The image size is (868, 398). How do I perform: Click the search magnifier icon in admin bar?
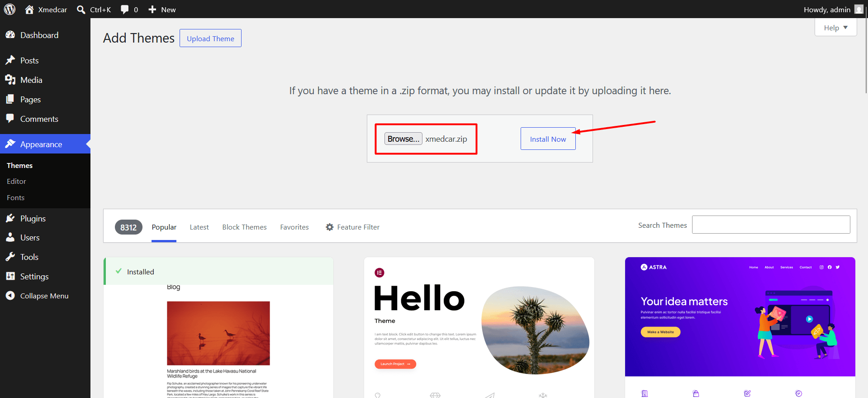(81, 10)
